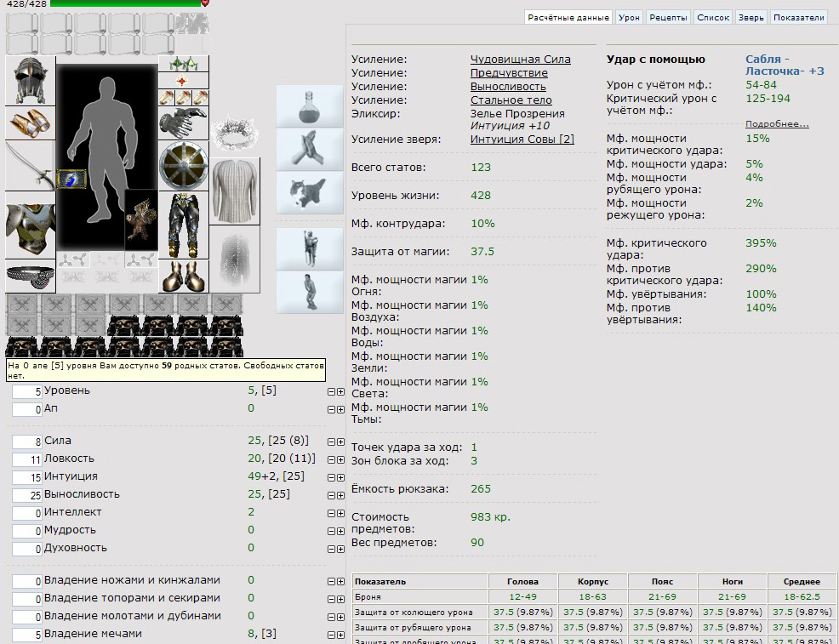The width and height of the screenshot is (839, 644).
Task: Increase Уровень with its plus button
Action: click(x=340, y=392)
